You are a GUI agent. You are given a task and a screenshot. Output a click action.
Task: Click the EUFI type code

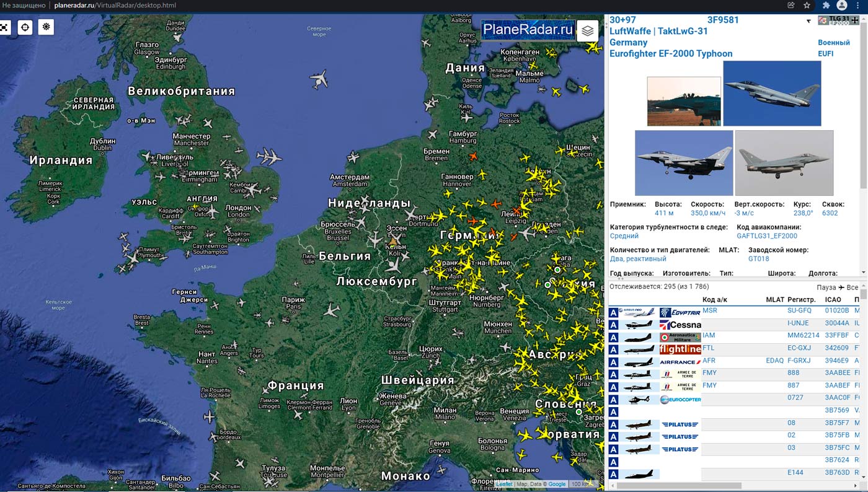[825, 54]
